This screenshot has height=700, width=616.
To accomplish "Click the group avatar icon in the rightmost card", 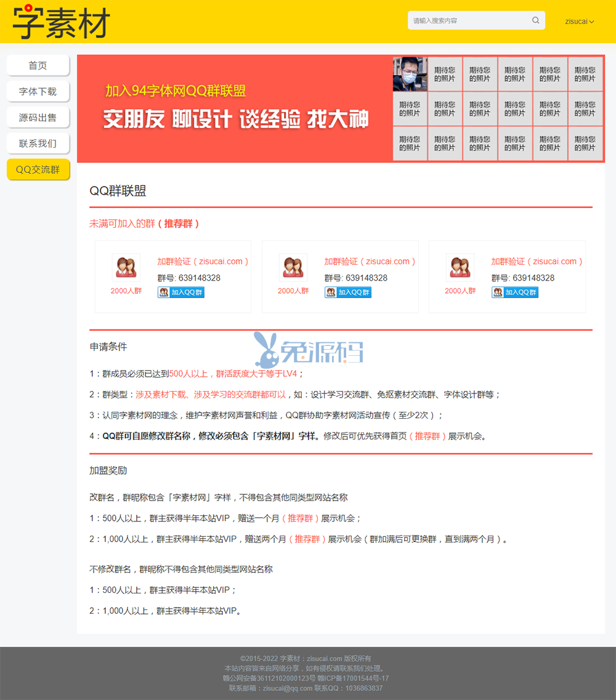I will pos(460,267).
